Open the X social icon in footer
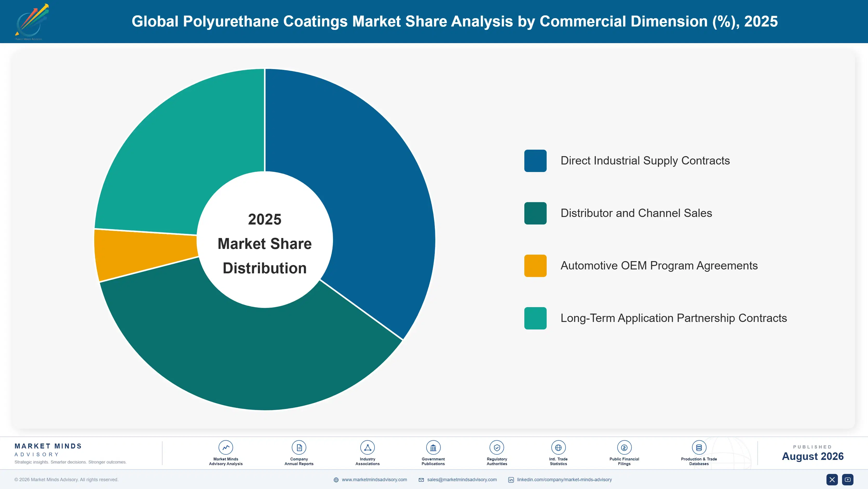Screen dimensions: 868x489 (x=832, y=480)
